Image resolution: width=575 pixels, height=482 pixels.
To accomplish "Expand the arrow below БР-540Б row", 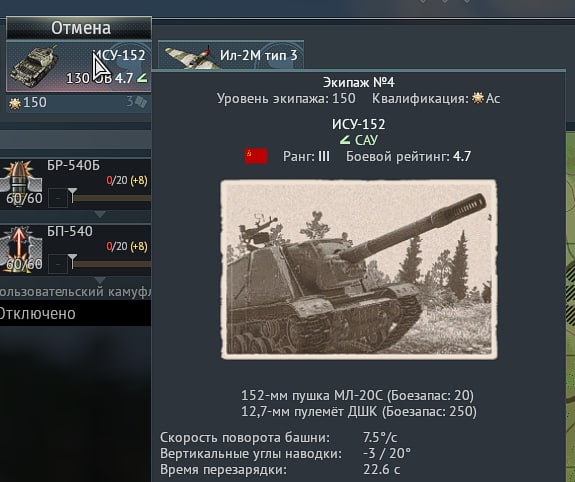I will [x=100, y=214].
